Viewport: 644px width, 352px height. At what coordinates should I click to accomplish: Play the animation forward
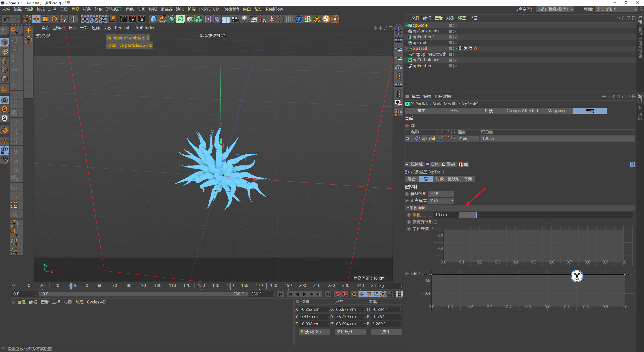(x=304, y=294)
